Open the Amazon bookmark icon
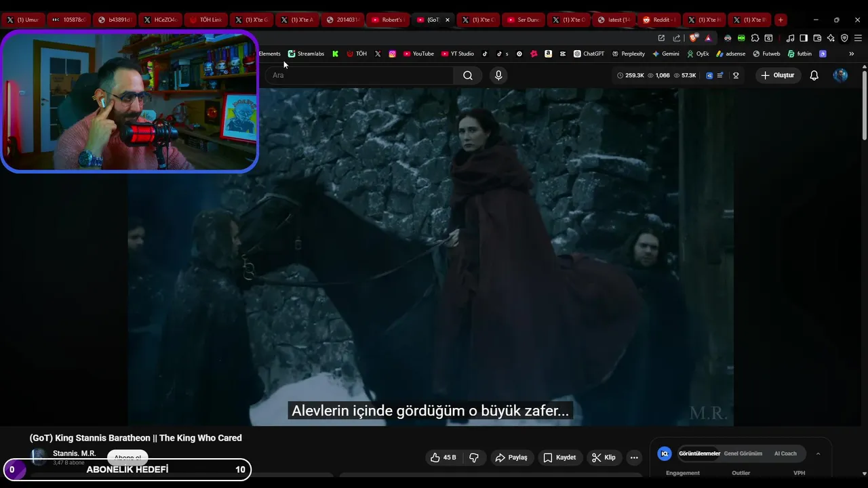Screen dimensions: 868x488 pyautogui.click(x=548, y=54)
